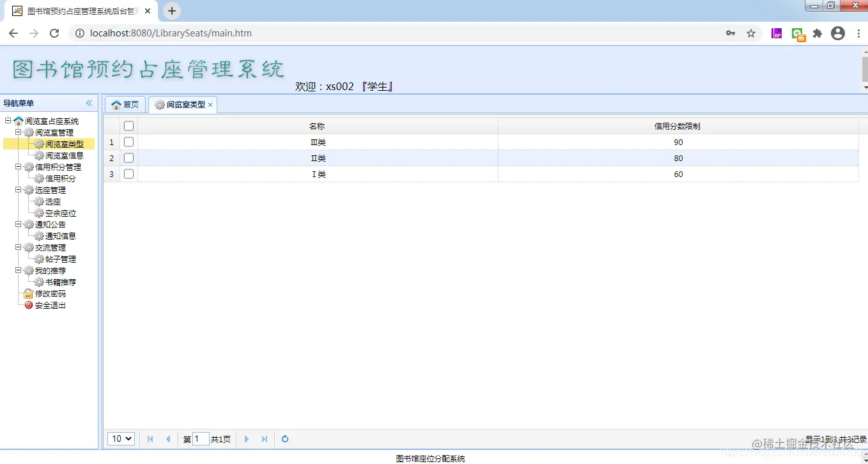The width and height of the screenshot is (868, 464).
Task: Reload the browser page
Action: click(54, 33)
